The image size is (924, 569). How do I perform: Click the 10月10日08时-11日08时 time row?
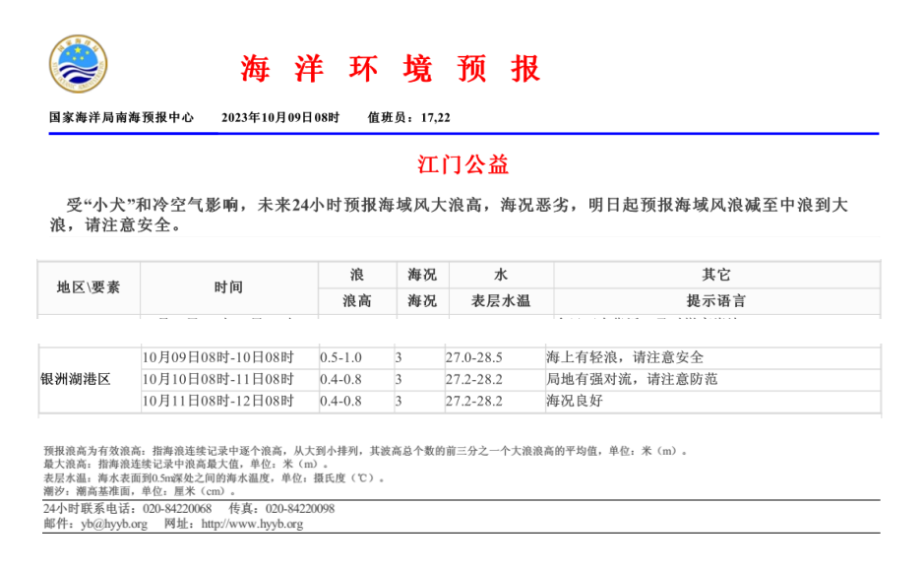click(x=217, y=379)
